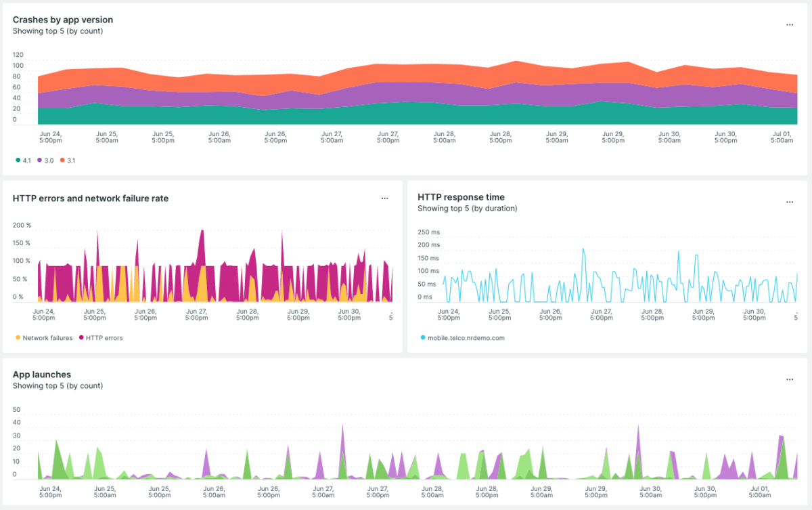Select the mobile.telco.nrdemo.com legend item
Screen dimensions: 812x510
(x=466, y=337)
